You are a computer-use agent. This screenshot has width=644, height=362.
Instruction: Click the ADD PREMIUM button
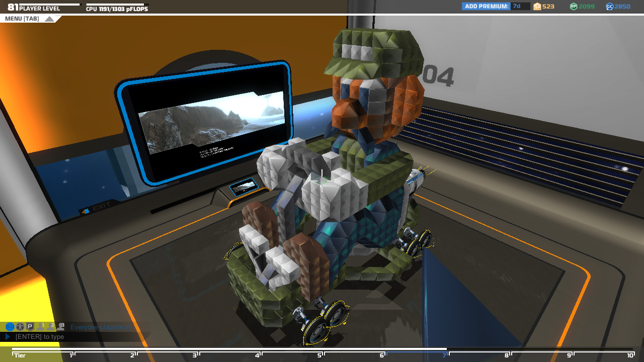coord(486,7)
